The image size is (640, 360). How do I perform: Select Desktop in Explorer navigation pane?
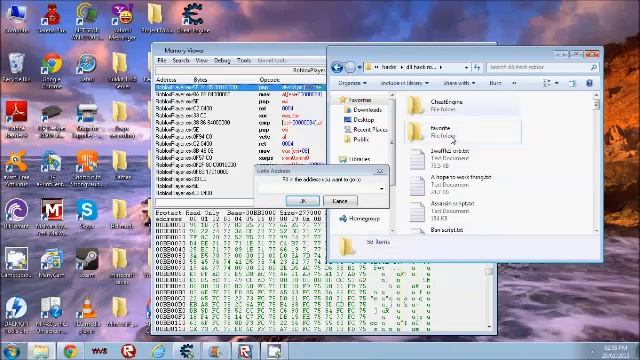coord(363,120)
